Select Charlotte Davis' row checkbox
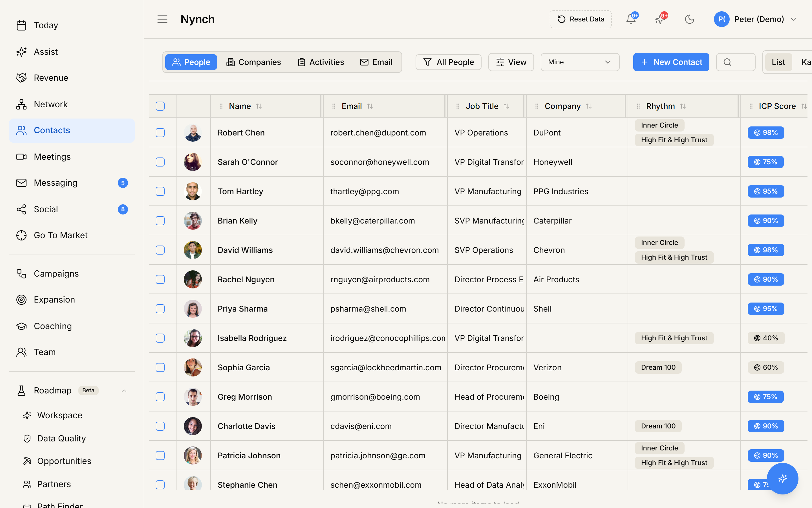 (x=160, y=426)
